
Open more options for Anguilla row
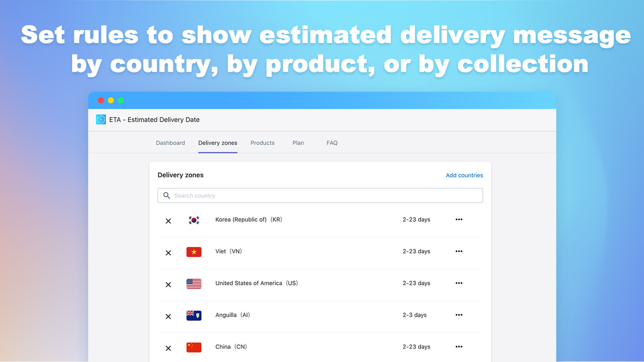click(x=458, y=315)
